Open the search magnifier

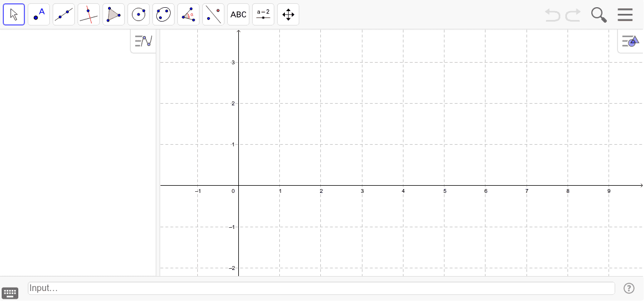coord(599,15)
